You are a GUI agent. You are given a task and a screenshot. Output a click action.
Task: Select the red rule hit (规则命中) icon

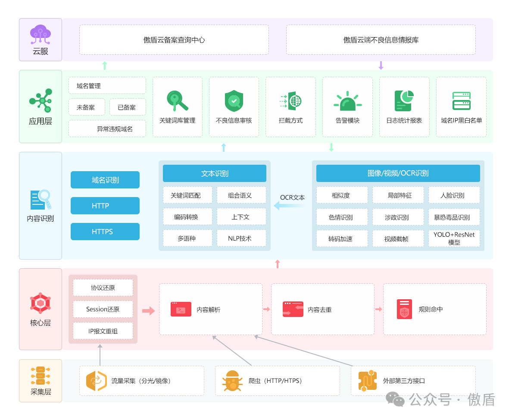tap(404, 309)
